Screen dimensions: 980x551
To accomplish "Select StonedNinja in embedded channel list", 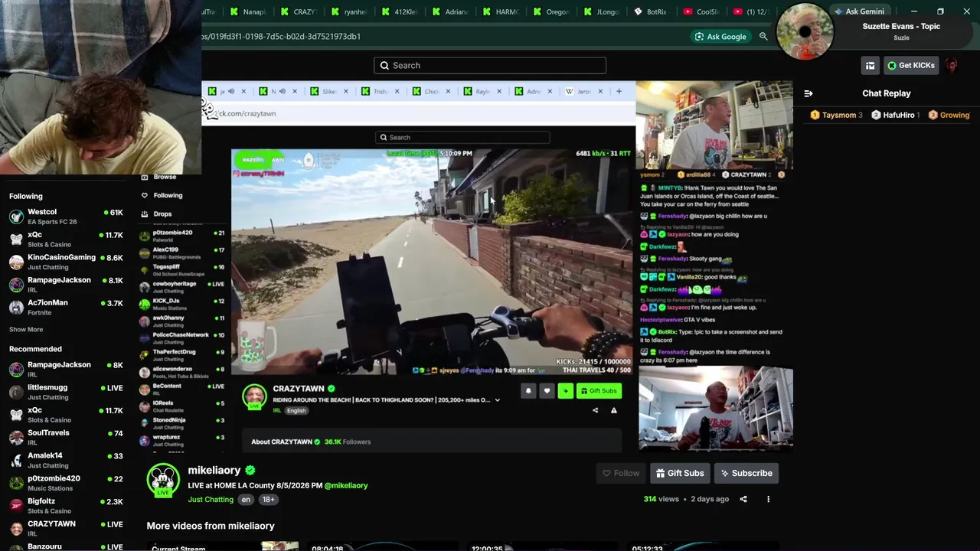I will (x=182, y=423).
